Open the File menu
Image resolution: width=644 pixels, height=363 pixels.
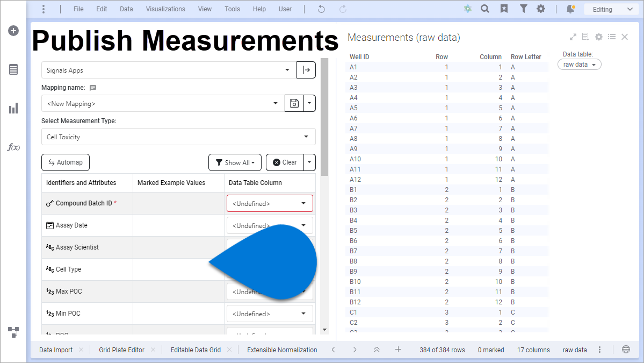[x=78, y=9]
